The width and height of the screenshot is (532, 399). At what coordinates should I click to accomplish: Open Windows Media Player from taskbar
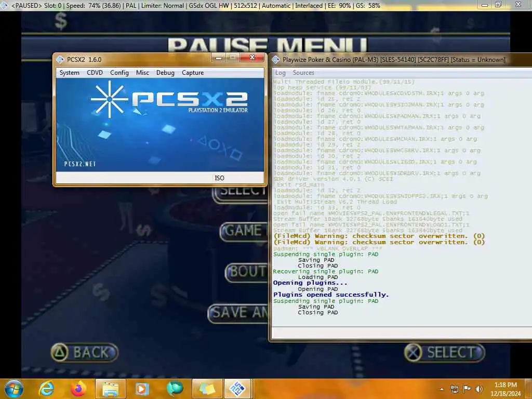(142, 389)
